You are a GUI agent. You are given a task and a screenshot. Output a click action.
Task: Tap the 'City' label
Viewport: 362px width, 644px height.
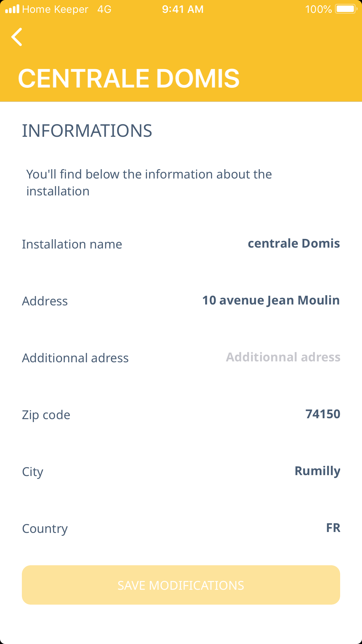point(33,472)
